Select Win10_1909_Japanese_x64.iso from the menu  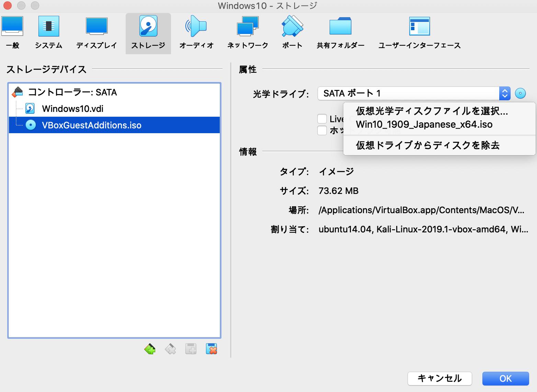[424, 124]
